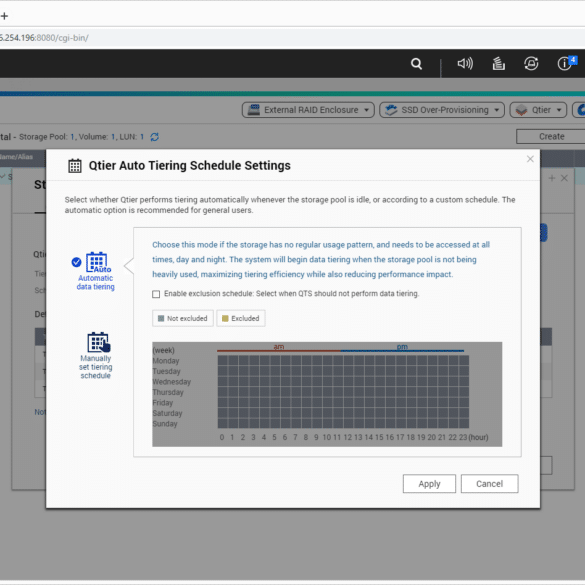Select the Excluded legend swatch
The height and width of the screenshot is (585, 585).
pyautogui.click(x=225, y=319)
